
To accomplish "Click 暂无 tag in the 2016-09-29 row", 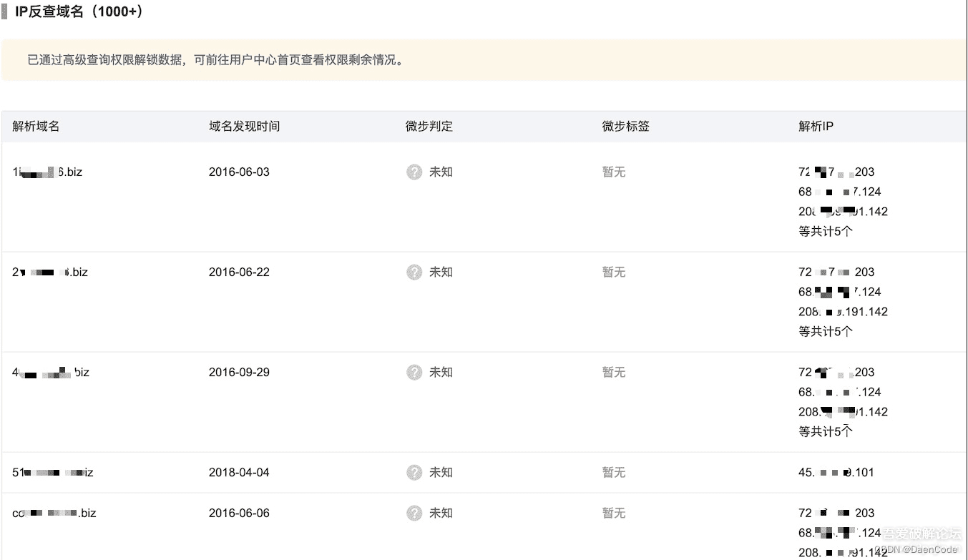I will point(614,372).
